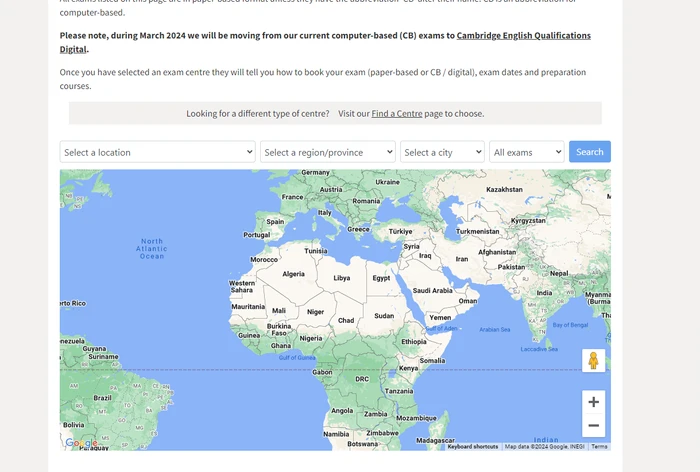
Task: Expand the 'Select a region/province' dropdown
Action: click(x=328, y=152)
